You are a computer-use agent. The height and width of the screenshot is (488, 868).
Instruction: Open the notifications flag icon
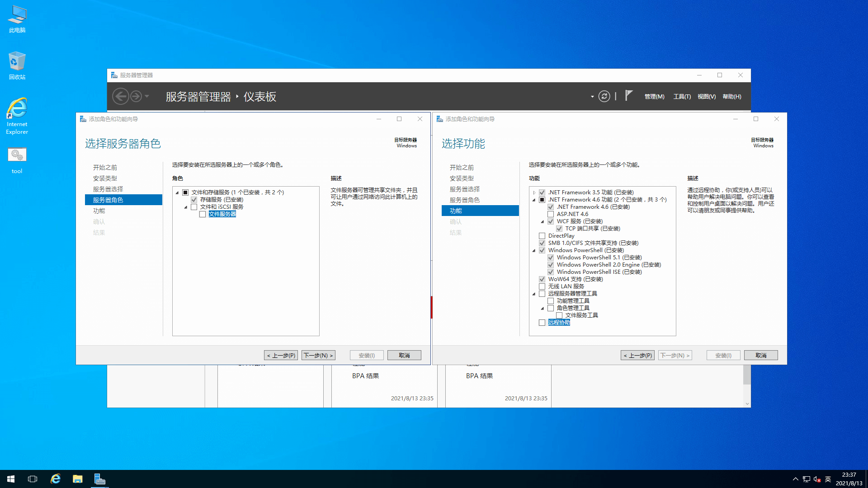(628, 95)
